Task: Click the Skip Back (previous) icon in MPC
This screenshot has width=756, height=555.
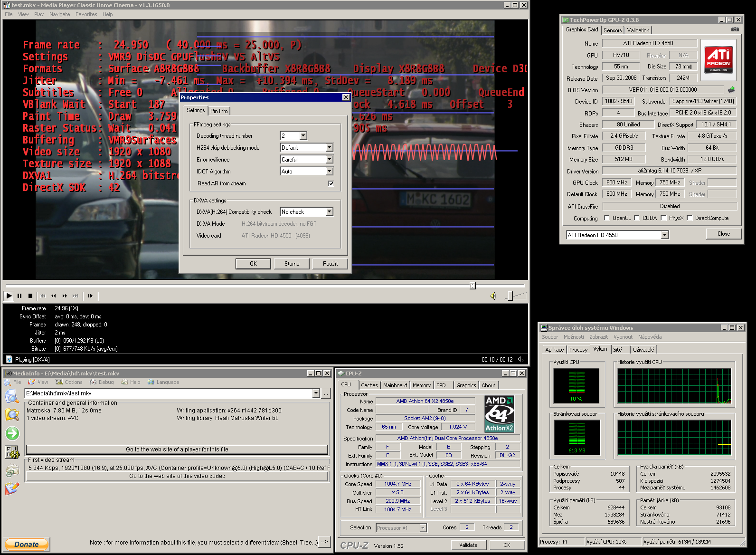Action: pyautogui.click(x=43, y=296)
